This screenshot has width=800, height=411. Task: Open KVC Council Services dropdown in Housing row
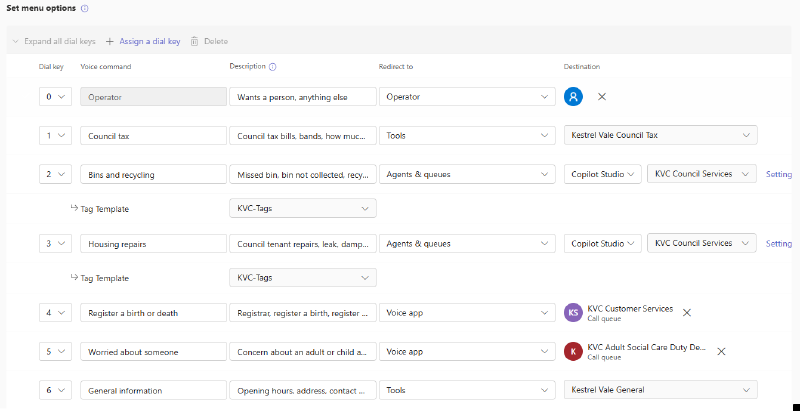point(702,243)
